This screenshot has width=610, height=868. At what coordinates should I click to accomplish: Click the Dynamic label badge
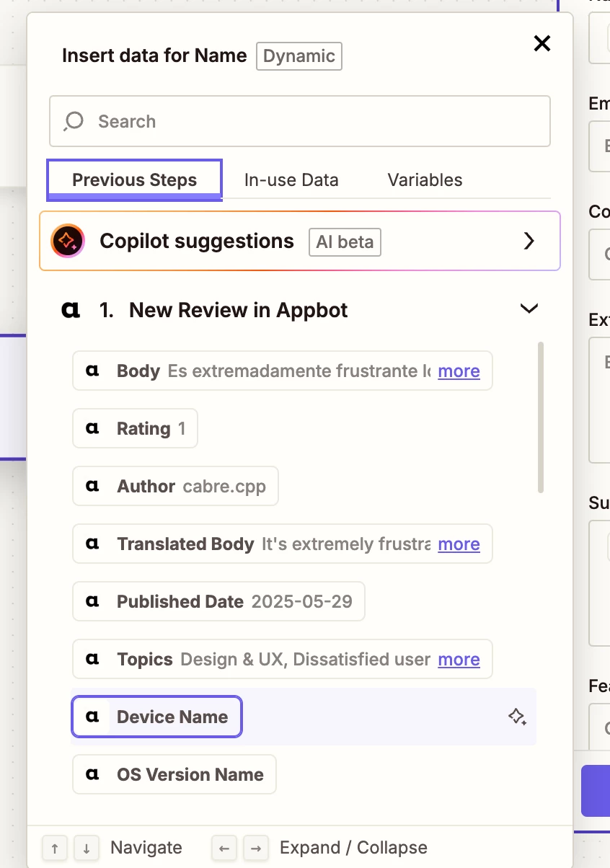(299, 56)
